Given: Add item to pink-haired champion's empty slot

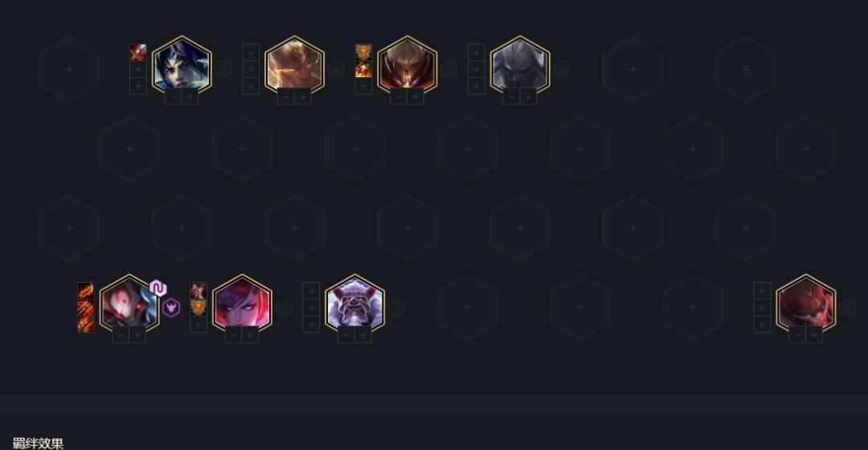Looking at the screenshot, I should coord(199,325).
